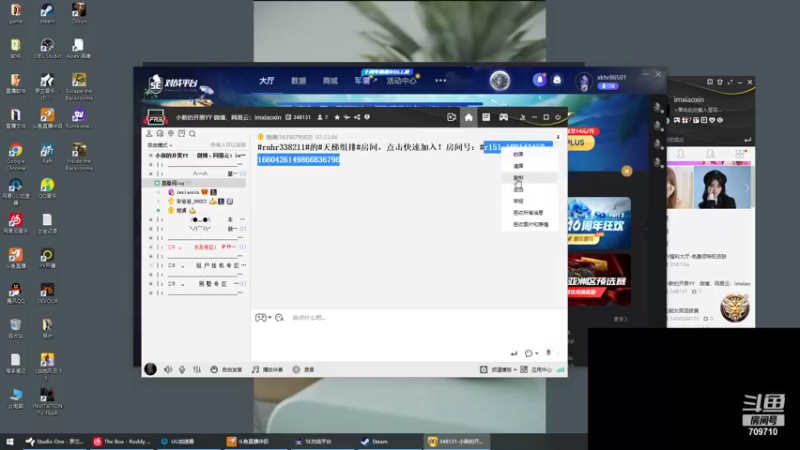Open the app center grid icon
Image resolution: width=800 pixels, height=450 pixels.
[x=523, y=369]
